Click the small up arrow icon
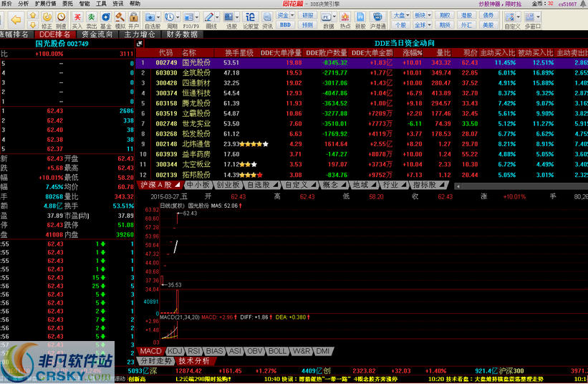Image resolution: width=588 pixels, height=384 pixels. [x=34, y=15]
